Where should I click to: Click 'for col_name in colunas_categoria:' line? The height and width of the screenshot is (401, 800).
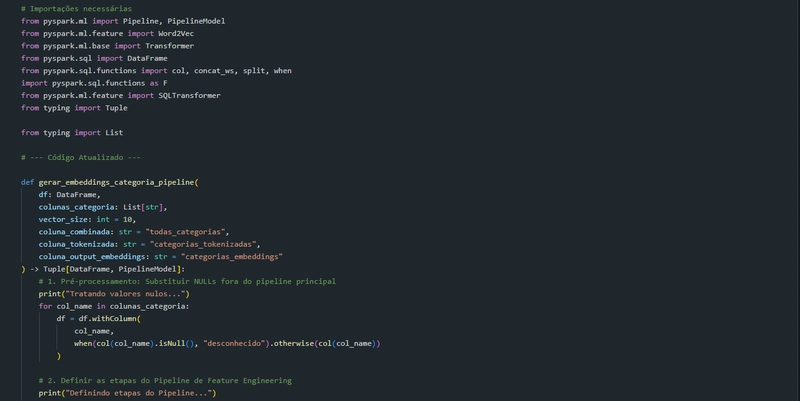pyautogui.click(x=114, y=306)
